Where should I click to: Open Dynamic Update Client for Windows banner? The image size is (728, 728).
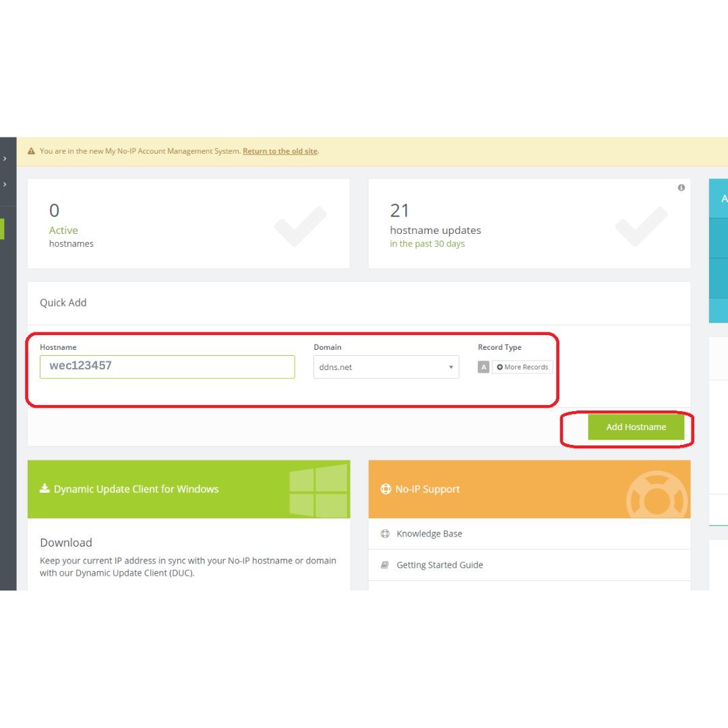(189, 489)
